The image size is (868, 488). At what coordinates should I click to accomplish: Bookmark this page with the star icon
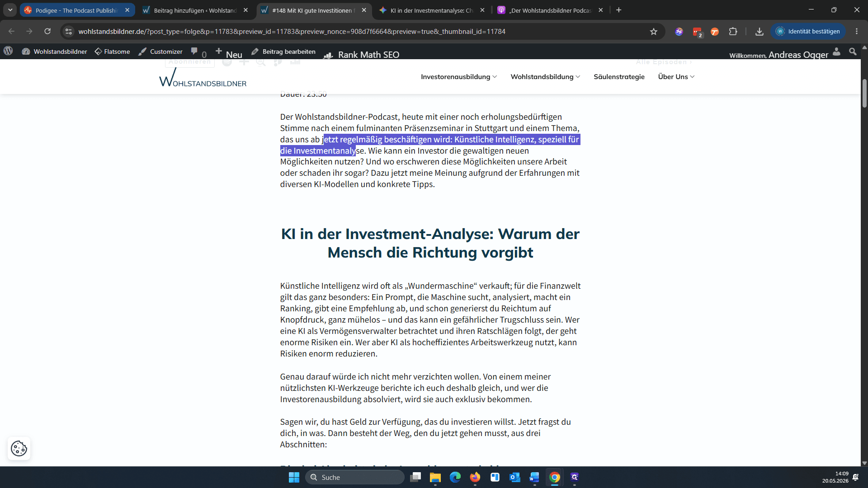[x=653, y=31]
